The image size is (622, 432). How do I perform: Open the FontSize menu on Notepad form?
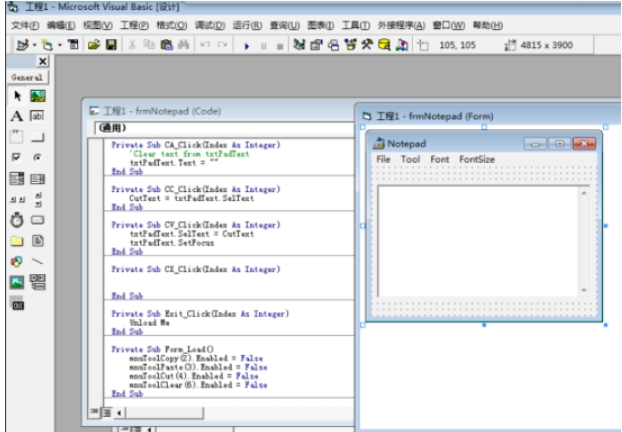click(477, 159)
